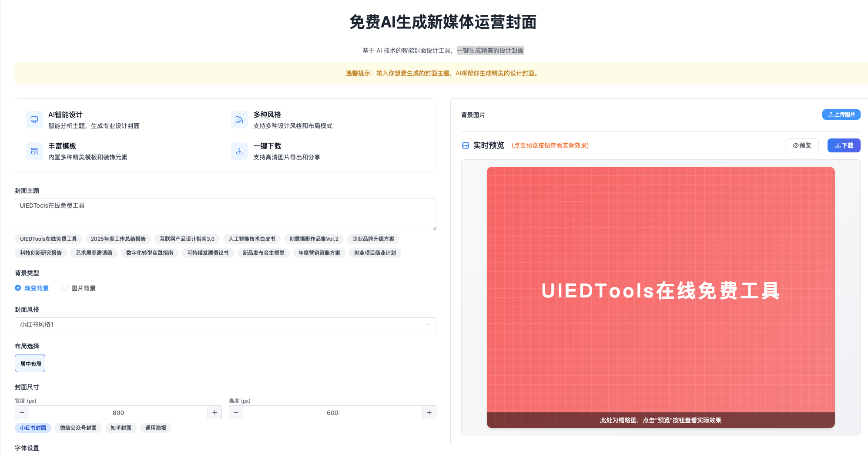The width and height of the screenshot is (868, 455).
Task: Click the 丰富模板 template layout icon
Action: (34, 151)
